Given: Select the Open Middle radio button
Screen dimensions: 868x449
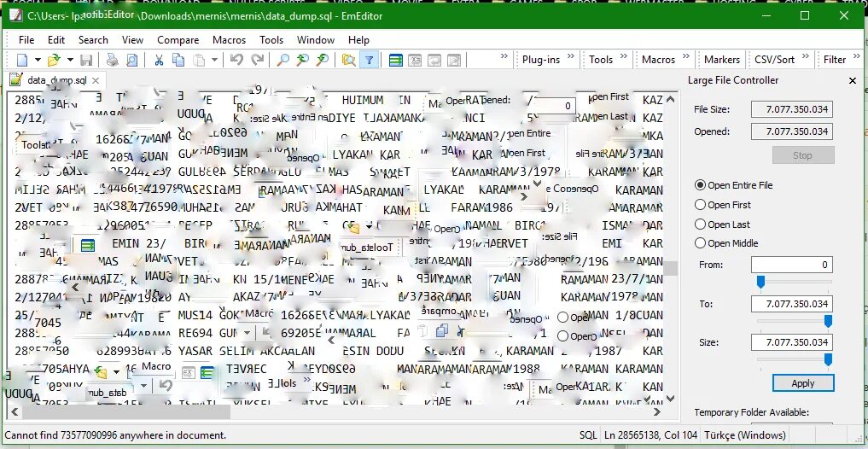Looking at the screenshot, I should coord(700,243).
